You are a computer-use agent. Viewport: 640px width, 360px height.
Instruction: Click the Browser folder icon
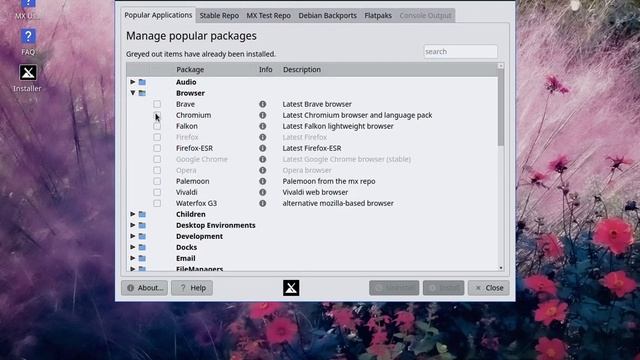point(142,93)
